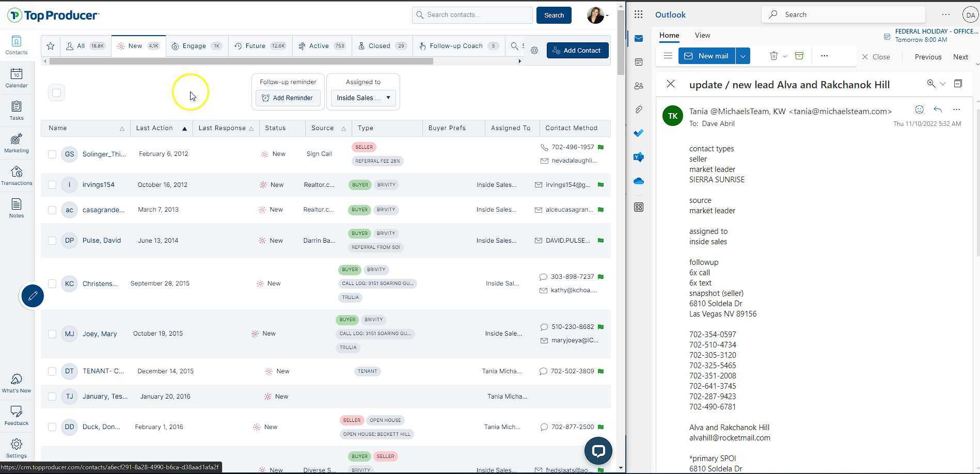
Task: Select the checkbox for Joey, Mary
Action: pos(52,334)
